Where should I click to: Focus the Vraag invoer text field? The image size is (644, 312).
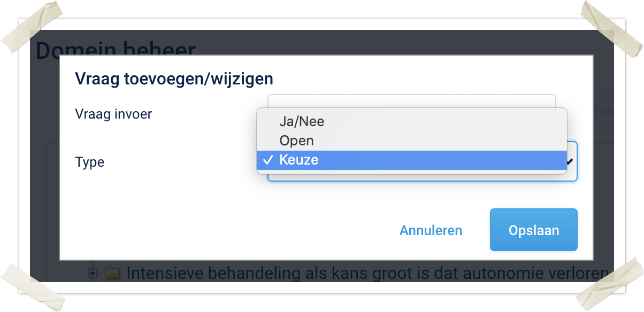pyautogui.click(x=411, y=101)
